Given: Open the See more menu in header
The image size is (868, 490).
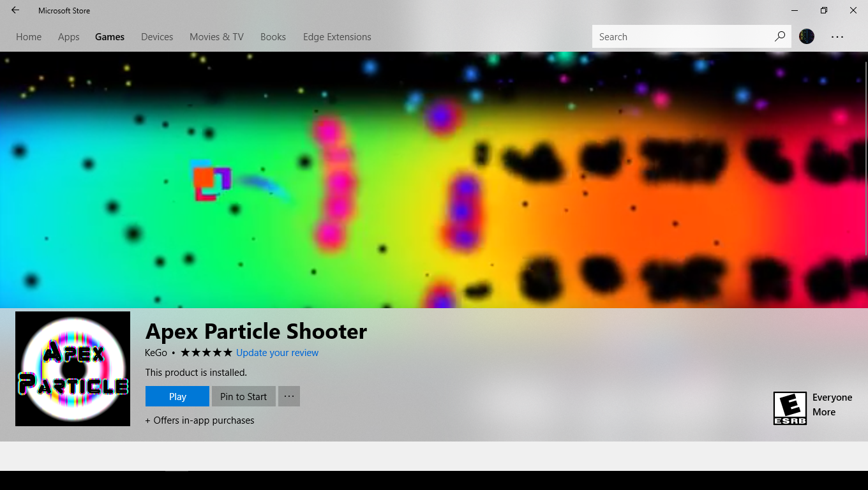Looking at the screenshot, I should coord(837,37).
